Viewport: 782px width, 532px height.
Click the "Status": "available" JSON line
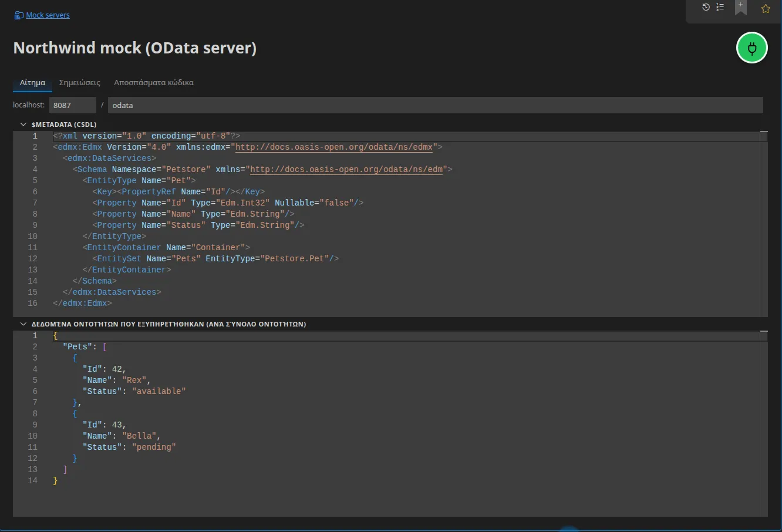[134, 391]
